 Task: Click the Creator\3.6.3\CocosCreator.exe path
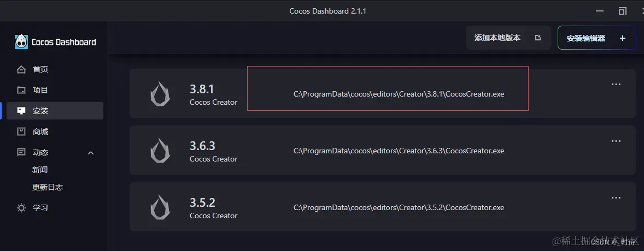coord(399,151)
